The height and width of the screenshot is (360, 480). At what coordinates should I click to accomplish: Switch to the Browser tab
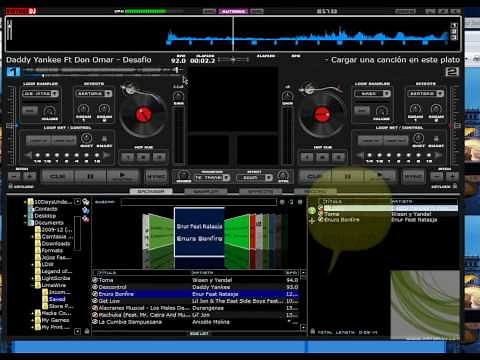click(x=151, y=191)
